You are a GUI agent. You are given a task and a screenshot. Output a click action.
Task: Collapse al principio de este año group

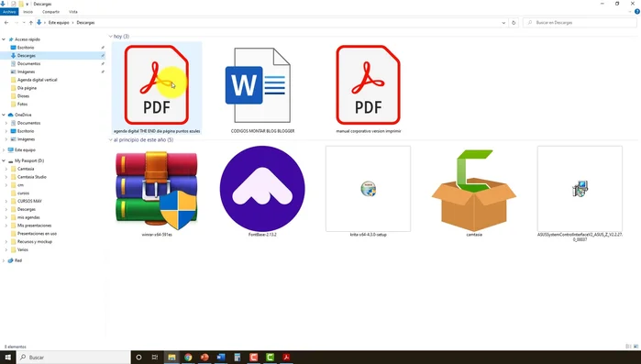coord(110,139)
